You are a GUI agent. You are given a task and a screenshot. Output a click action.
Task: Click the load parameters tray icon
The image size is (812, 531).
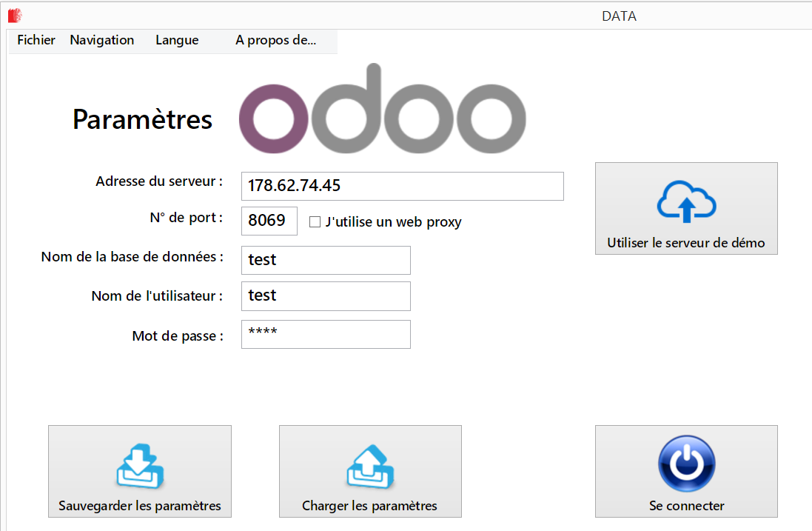[370, 466]
